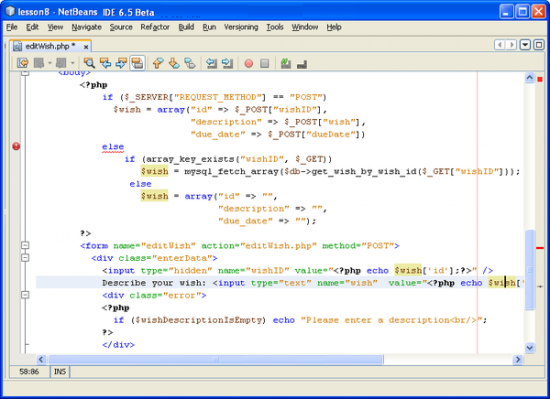
Task: Collapse the div error code fold
Action: click(25, 295)
